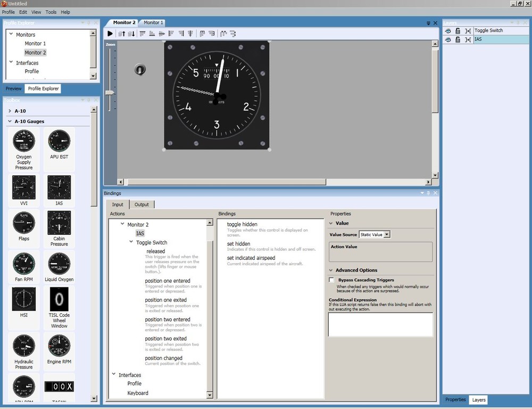Select the 'set indicated airspeed' binding

251,258
